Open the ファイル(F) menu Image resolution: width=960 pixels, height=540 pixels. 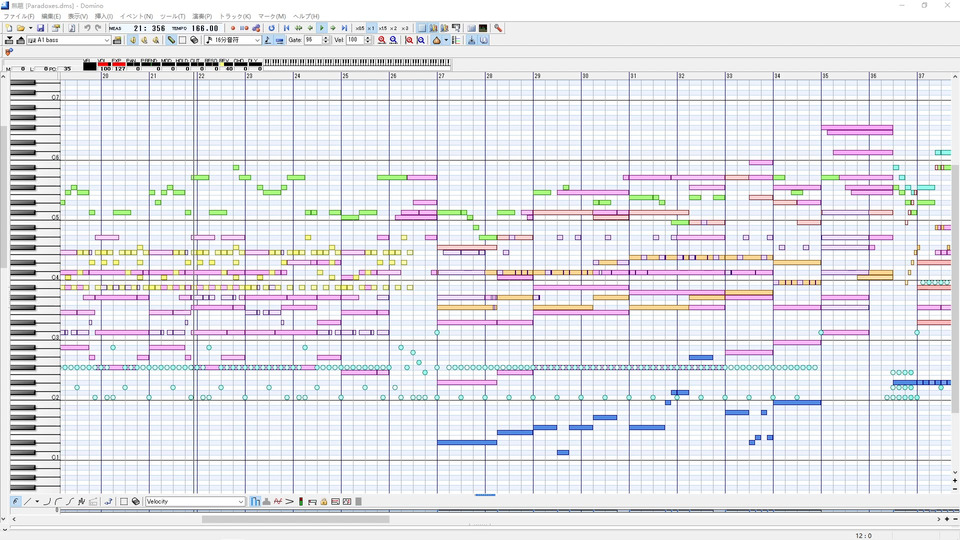[19, 17]
